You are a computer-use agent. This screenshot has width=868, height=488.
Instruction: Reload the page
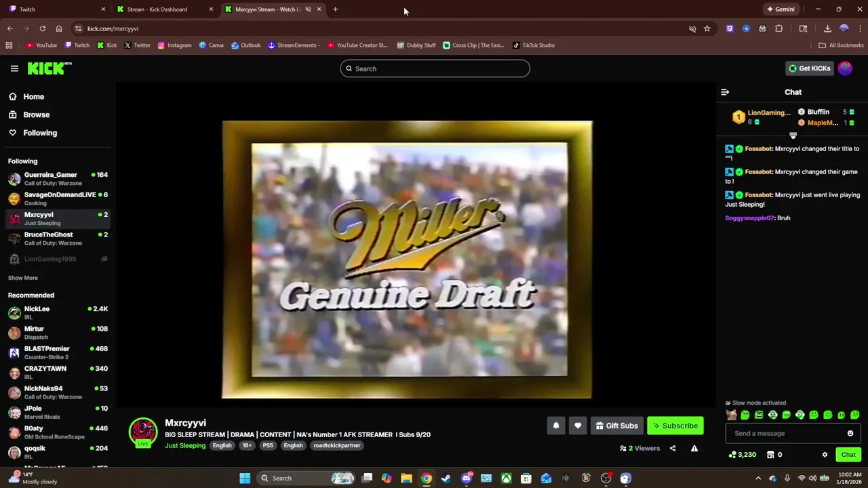click(42, 28)
